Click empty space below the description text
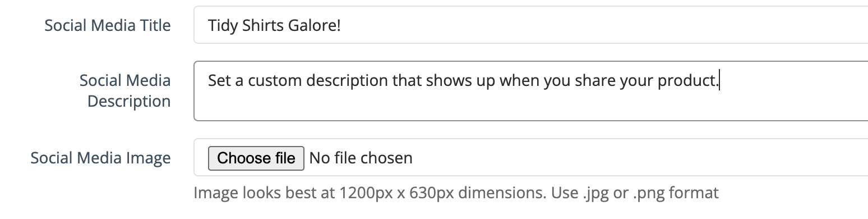The width and height of the screenshot is (868, 219). click(530, 107)
